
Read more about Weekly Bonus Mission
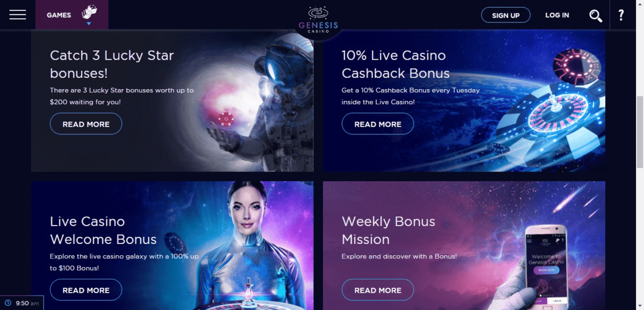(378, 290)
